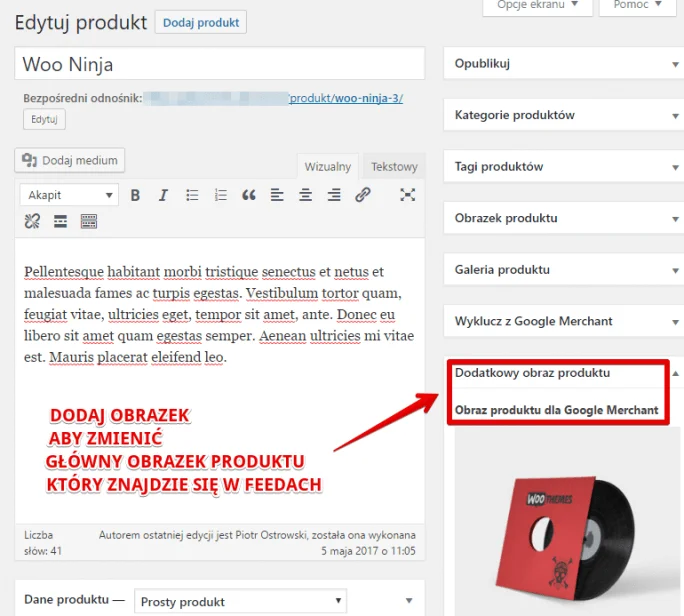Insert or edit a link
Screen dimensions: 684x616
tap(363, 195)
